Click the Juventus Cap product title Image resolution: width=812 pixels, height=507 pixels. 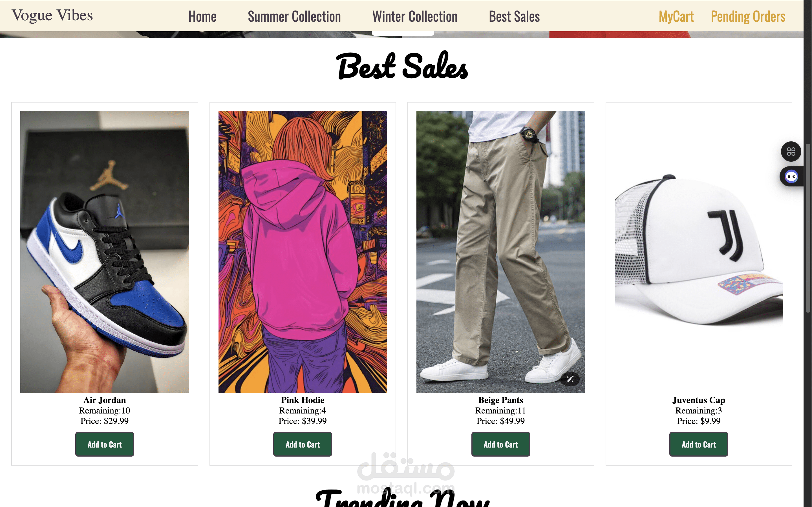(x=699, y=400)
